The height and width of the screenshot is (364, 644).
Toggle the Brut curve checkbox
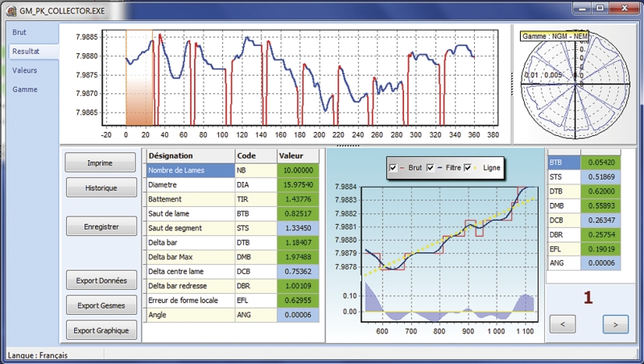pyautogui.click(x=394, y=168)
